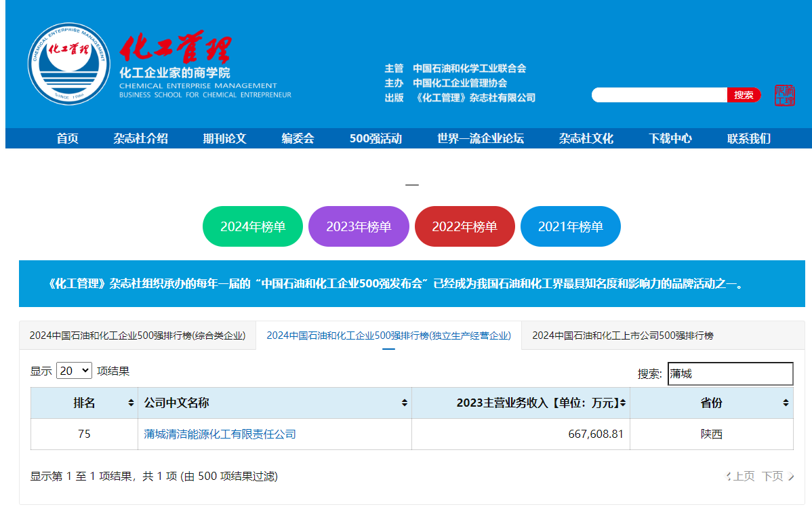Open the 显示 results count dropdown
This screenshot has height=507, width=812.
tap(74, 371)
